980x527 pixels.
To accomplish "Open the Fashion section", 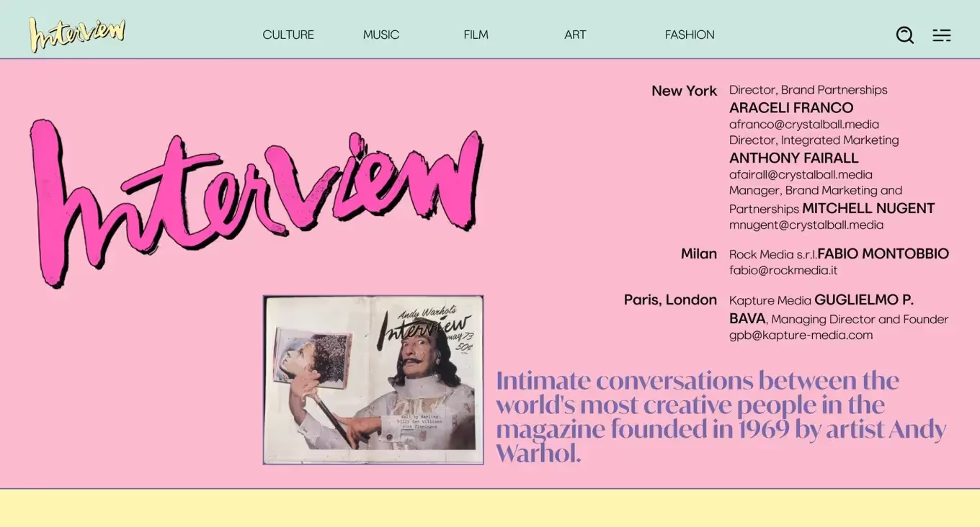I will [689, 35].
